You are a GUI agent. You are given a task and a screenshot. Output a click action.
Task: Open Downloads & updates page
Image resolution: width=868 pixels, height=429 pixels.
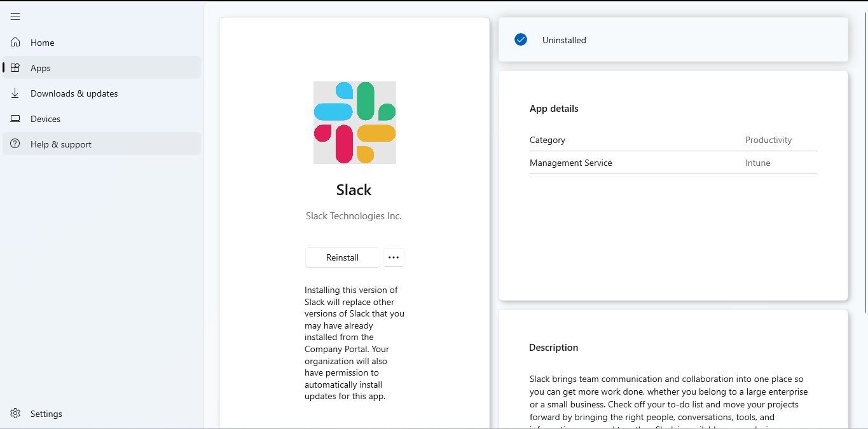(102, 93)
